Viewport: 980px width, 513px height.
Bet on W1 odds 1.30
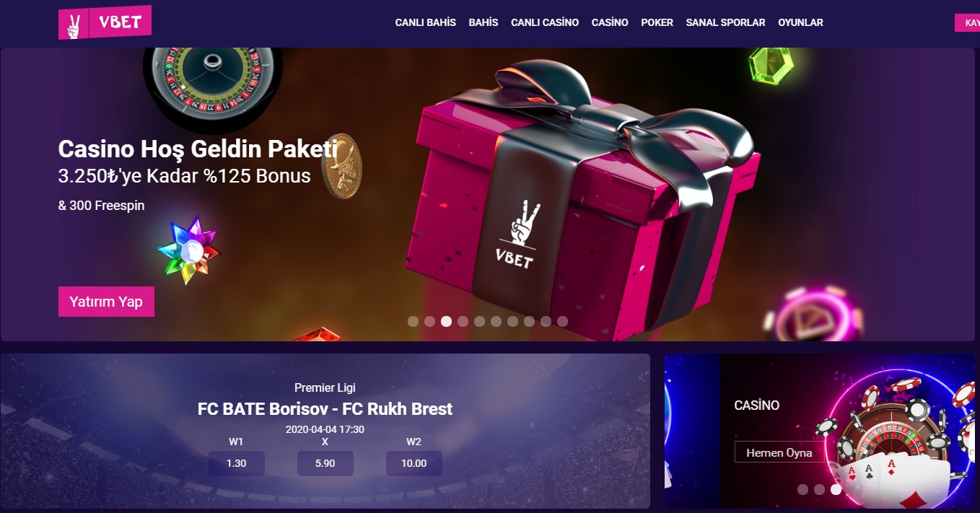coord(237,463)
